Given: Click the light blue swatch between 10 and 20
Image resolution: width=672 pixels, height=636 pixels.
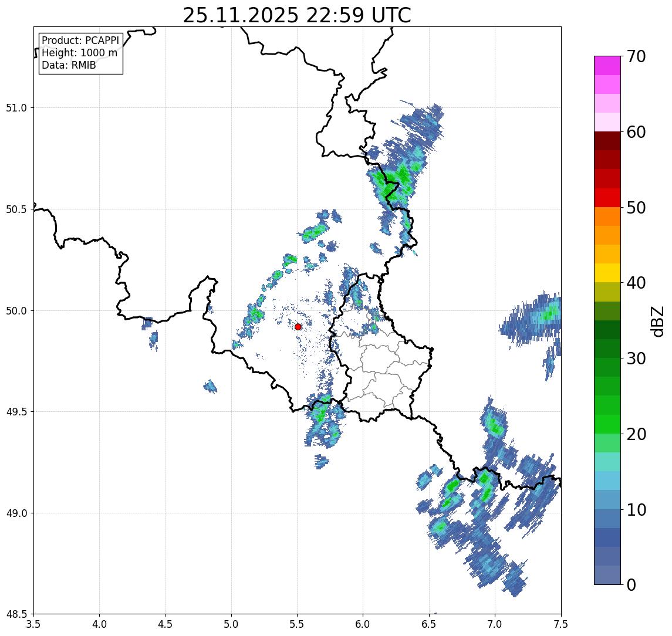Looking at the screenshot, I should click(607, 481).
